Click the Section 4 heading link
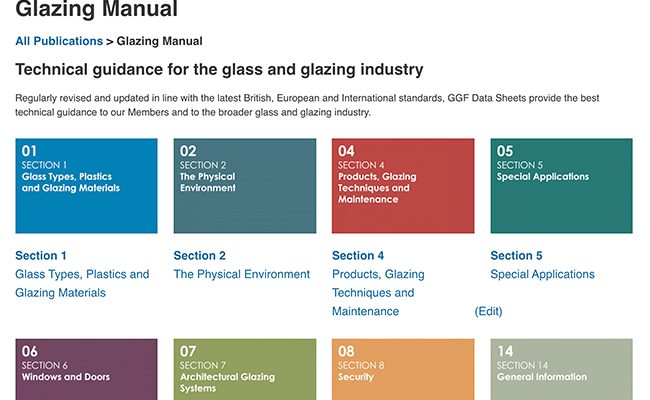The height and width of the screenshot is (400, 650). point(358,255)
